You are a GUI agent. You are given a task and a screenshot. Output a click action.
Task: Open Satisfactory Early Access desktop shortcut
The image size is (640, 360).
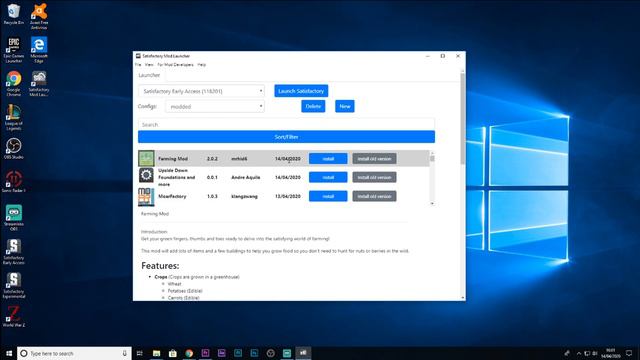point(13,252)
